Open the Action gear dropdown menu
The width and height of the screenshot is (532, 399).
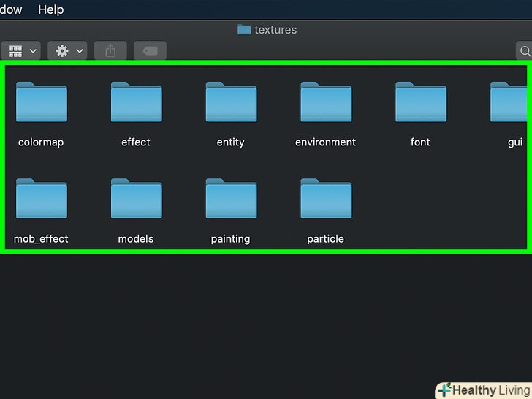coord(67,51)
